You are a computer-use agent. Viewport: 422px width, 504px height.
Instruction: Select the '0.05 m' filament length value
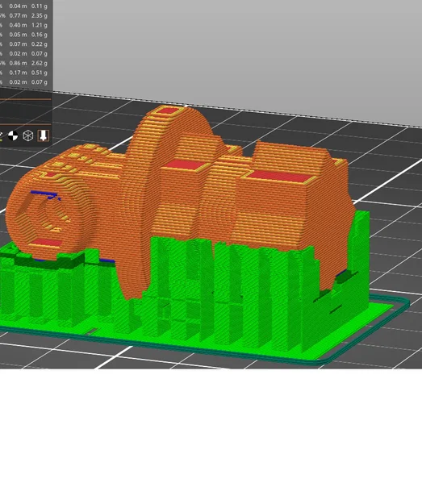pos(18,35)
